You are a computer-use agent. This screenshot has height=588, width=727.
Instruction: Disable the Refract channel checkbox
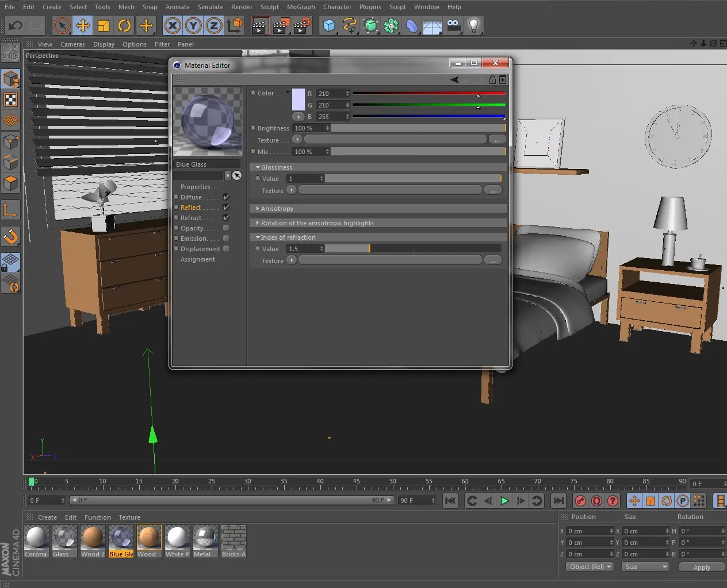click(226, 218)
